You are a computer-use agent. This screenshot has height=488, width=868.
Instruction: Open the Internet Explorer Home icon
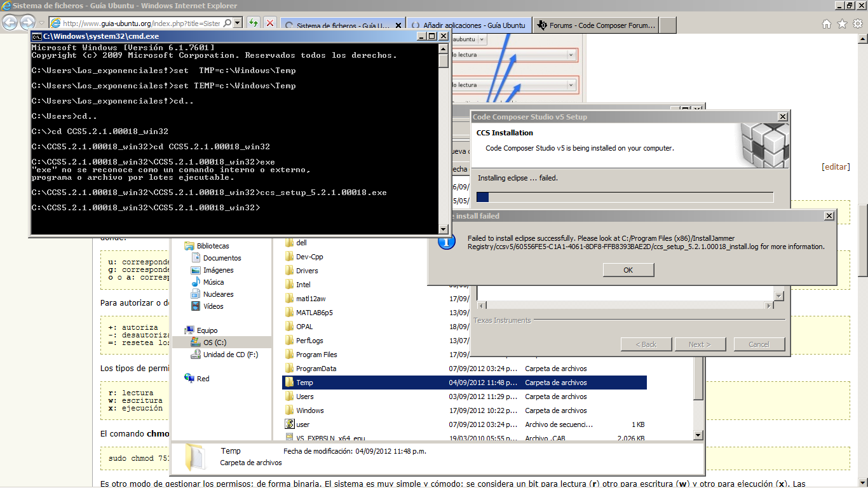[826, 24]
